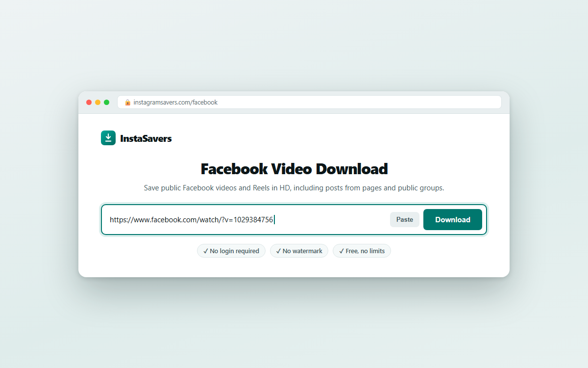Click the Download button
588x368 pixels.
[453, 220]
